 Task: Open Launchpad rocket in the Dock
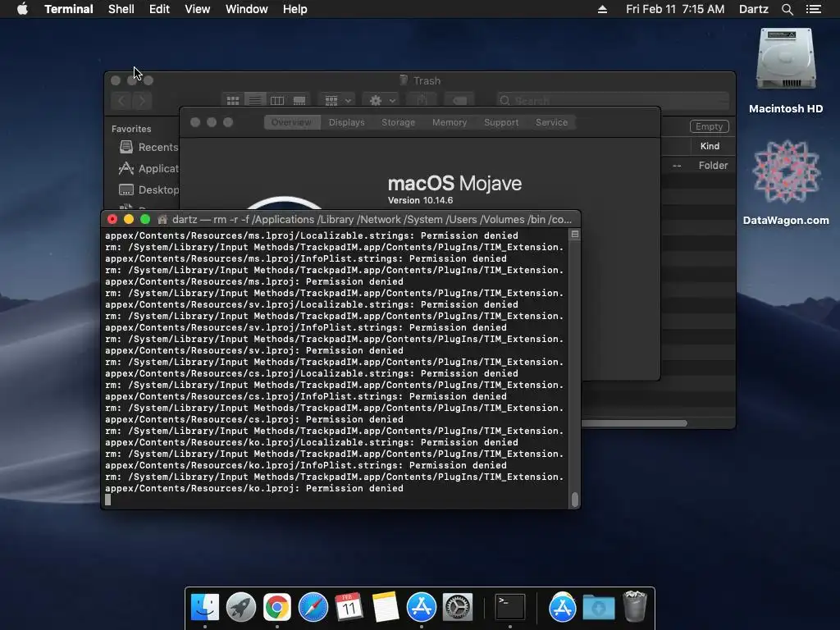click(240, 608)
